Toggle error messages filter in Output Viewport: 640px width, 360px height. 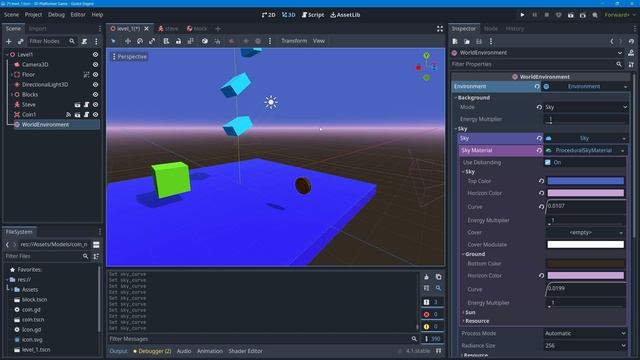(x=432, y=314)
